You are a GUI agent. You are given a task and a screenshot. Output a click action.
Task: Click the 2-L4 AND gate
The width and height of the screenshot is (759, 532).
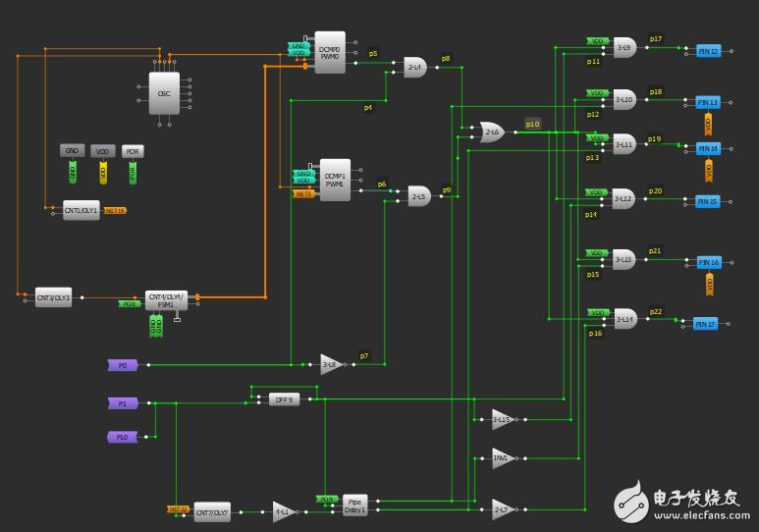tap(415, 67)
